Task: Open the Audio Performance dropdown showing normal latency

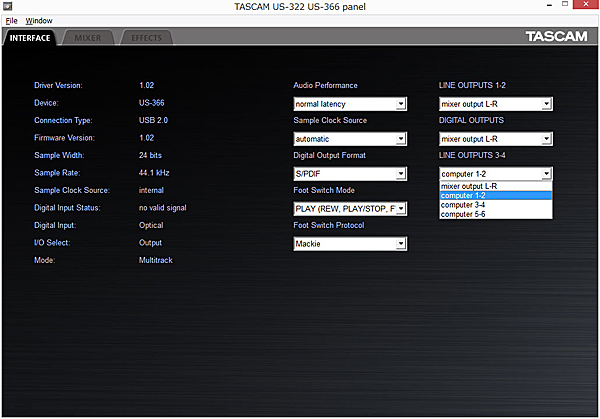Action: pos(350,104)
